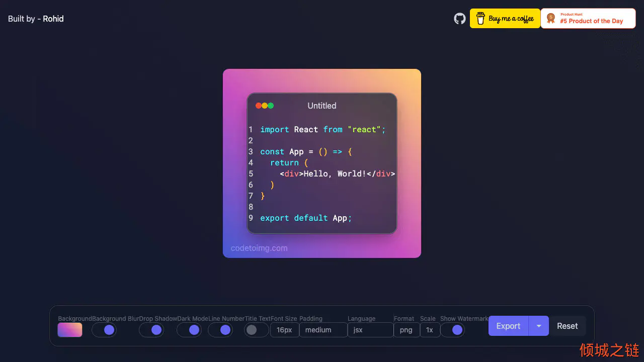This screenshot has width=644, height=362.
Task: Click the Hello, World! div code line
Action: tap(338, 173)
